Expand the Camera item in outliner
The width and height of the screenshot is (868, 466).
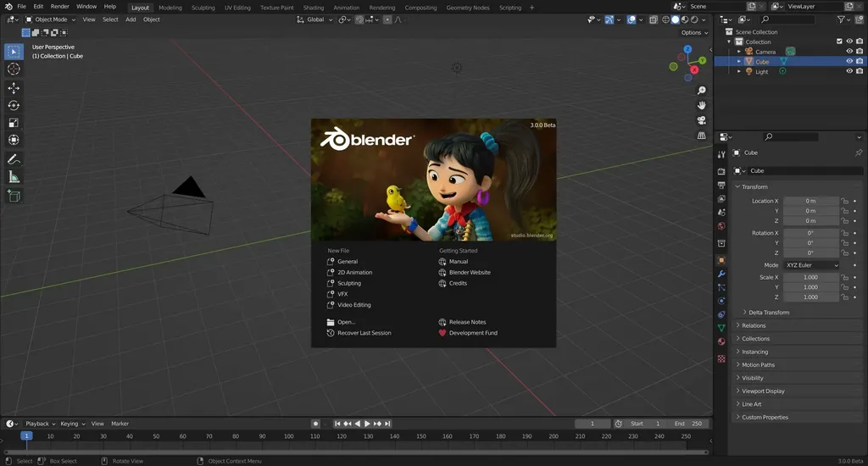click(738, 52)
